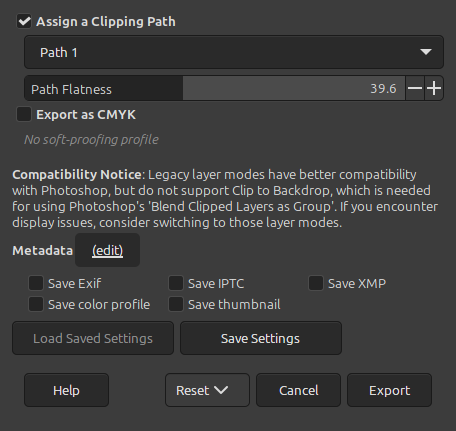
Task: Open the Reset options menu
Action: point(207,390)
